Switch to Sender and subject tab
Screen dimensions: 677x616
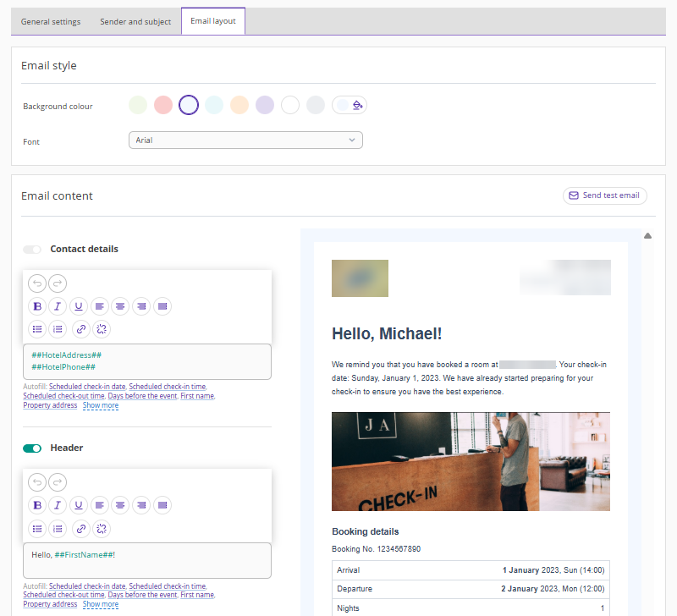click(135, 22)
